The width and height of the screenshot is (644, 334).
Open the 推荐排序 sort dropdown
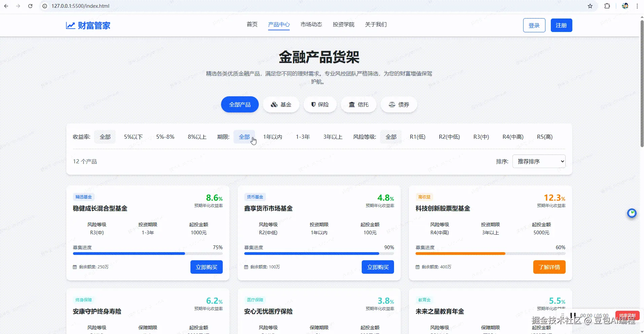(x=539, y=161)
